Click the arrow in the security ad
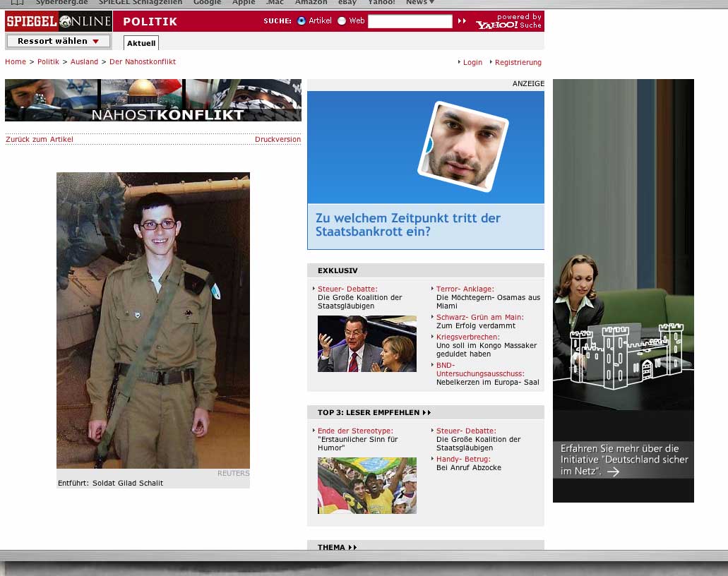 613,472
